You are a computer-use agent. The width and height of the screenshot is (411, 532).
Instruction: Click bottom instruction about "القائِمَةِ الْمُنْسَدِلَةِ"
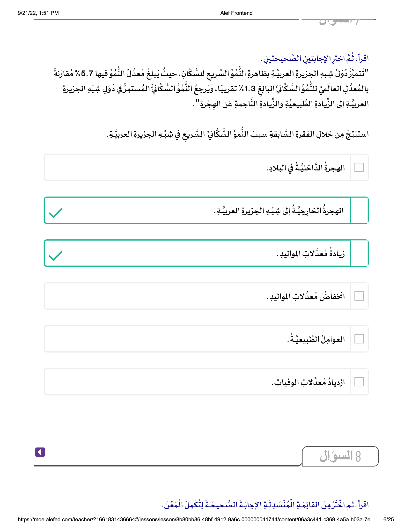(265, 505)
